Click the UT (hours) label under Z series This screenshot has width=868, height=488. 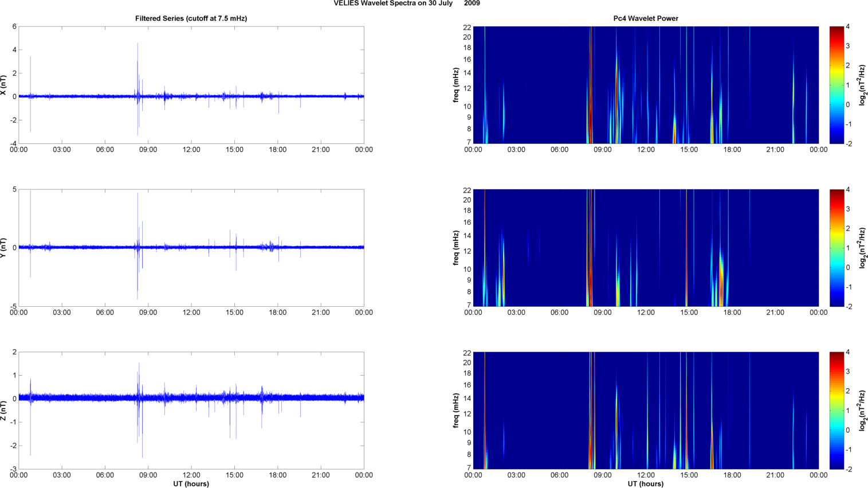[x=191, y=483]
